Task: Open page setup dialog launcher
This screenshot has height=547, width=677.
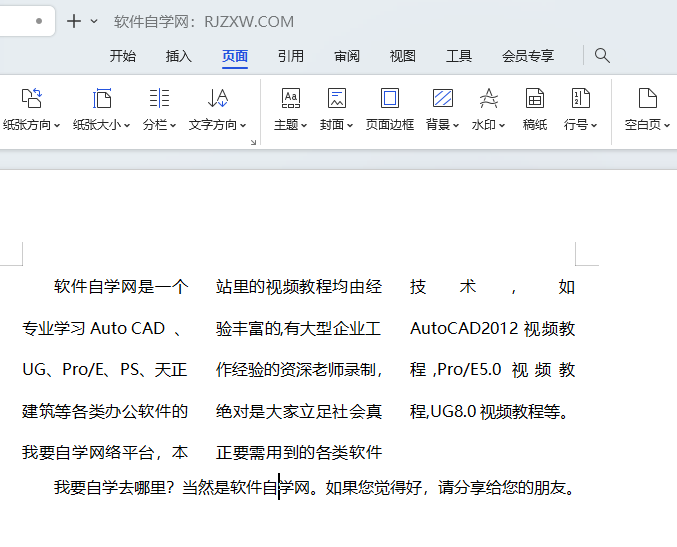Action: 253,142
